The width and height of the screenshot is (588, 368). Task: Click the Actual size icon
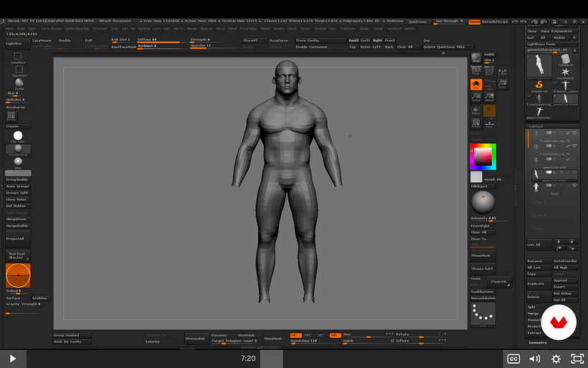[x=476, y=98]
